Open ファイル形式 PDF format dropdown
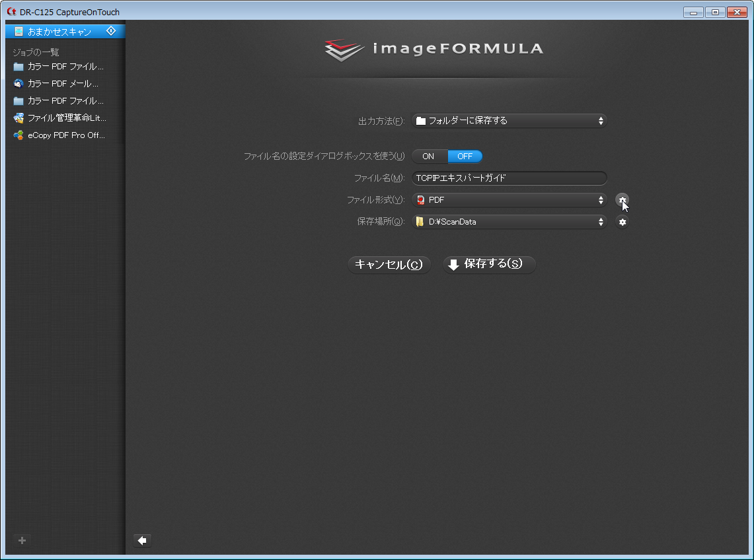Viewport: 754px width, 560px height. tap(509, 200)
